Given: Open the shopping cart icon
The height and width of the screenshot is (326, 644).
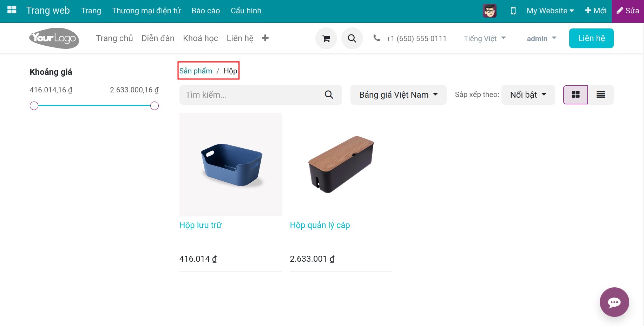Looking at the screenshot, I should pos(326,38).
